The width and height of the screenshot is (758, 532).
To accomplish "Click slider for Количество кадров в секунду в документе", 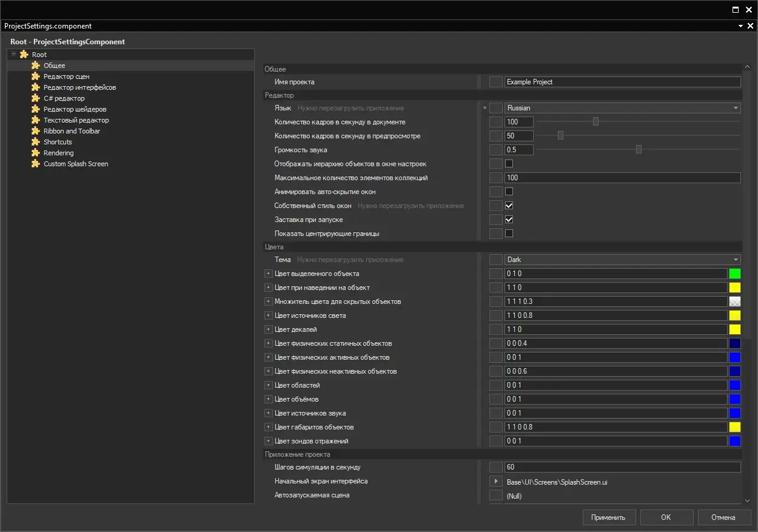I will pyautogui.click(x=639, y=122).
